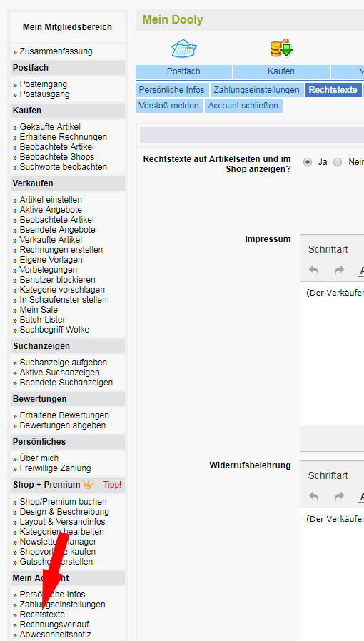Click the Impressum editor undo arrow
The width and height of the screenshot is (364, 641).
point(314,271)
